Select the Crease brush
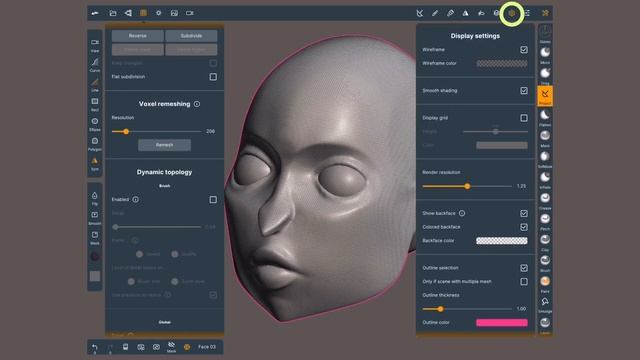The height and width of the screenshot is (360, 640). (x=545, y=200)
